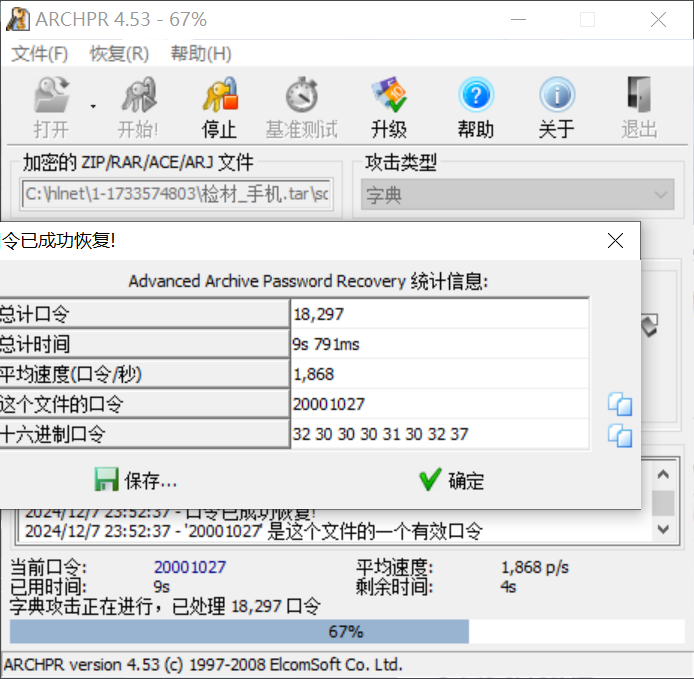Screen dimensions: 694x679
Task: Click the 总计口令 row label
Action: point(145,314)
